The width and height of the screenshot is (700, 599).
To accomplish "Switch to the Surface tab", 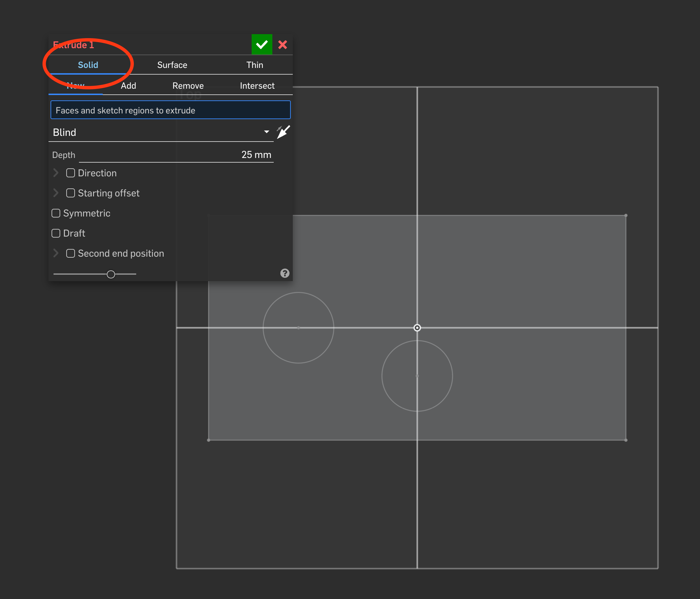I will (x=172, y=65).
